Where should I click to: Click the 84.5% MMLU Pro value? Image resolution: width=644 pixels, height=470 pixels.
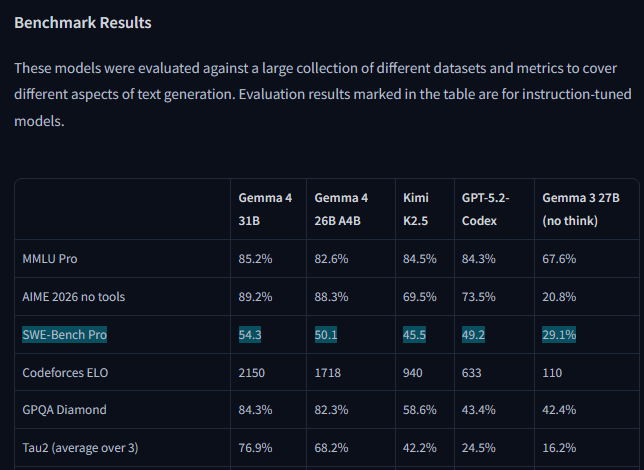419,259
